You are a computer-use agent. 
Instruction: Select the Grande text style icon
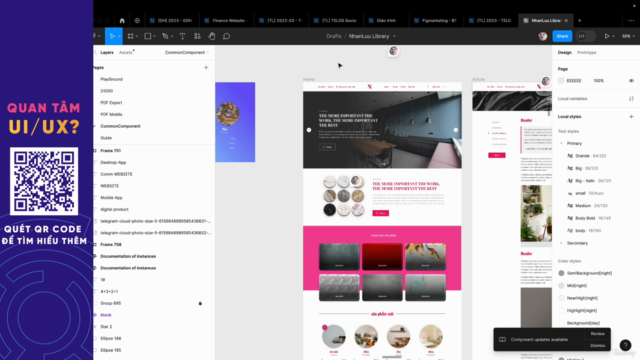coord(570,156)
